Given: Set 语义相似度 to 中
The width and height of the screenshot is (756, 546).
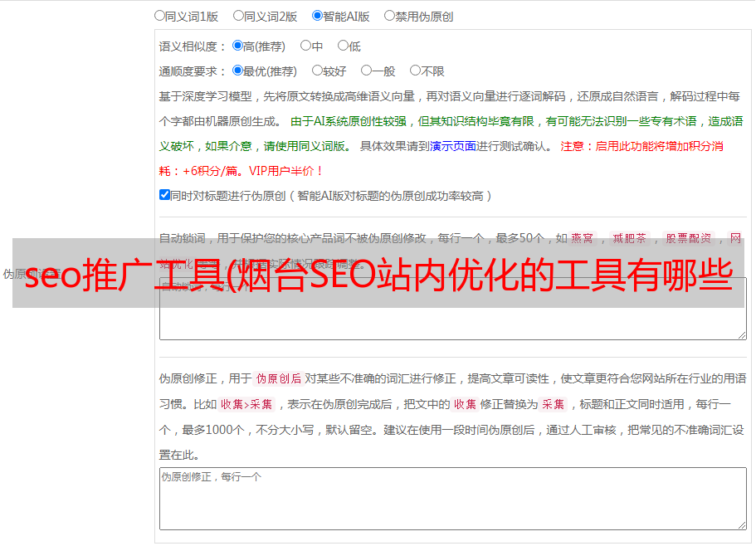Looking at the screenshot, I should [305, 46].
